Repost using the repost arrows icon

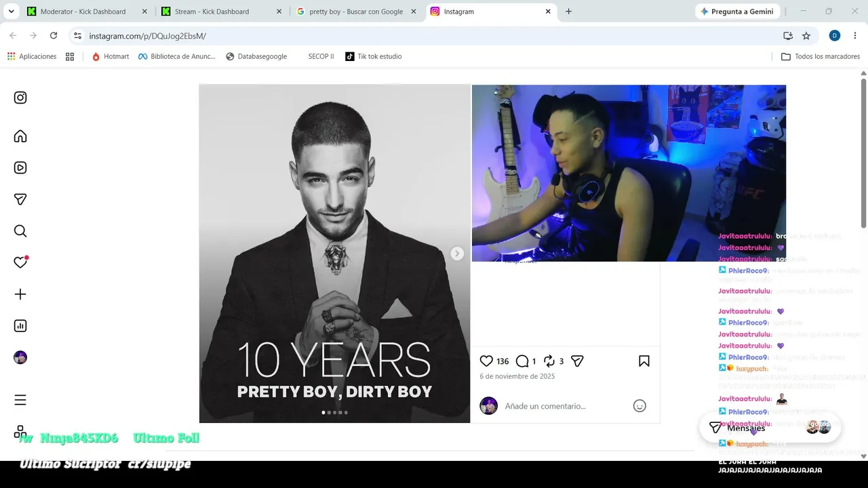coord(549,361)
